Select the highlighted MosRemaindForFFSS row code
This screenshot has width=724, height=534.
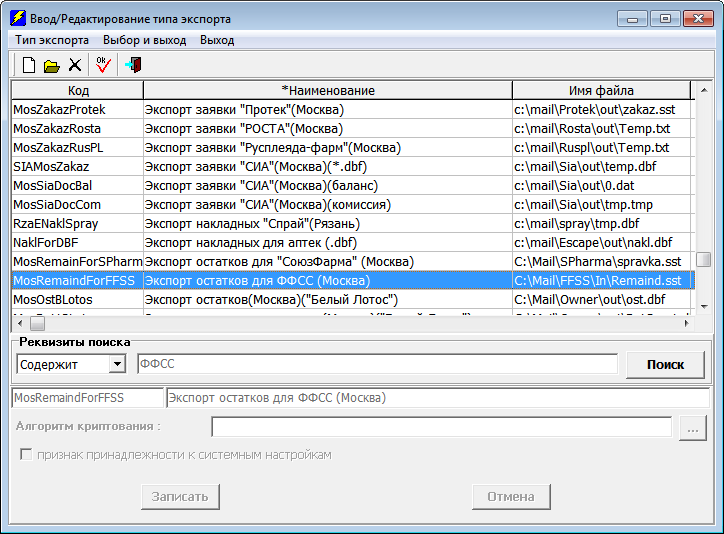(78, 281)
